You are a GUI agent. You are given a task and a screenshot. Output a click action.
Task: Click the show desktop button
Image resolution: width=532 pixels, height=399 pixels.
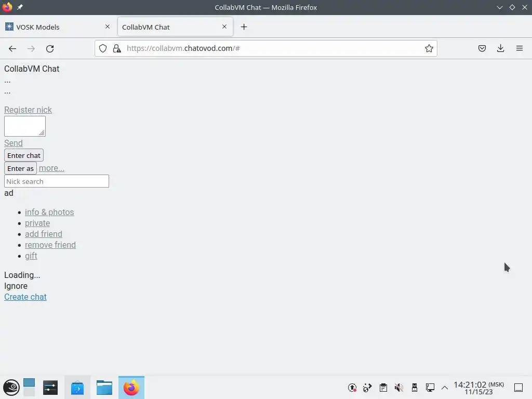point(518,388)
